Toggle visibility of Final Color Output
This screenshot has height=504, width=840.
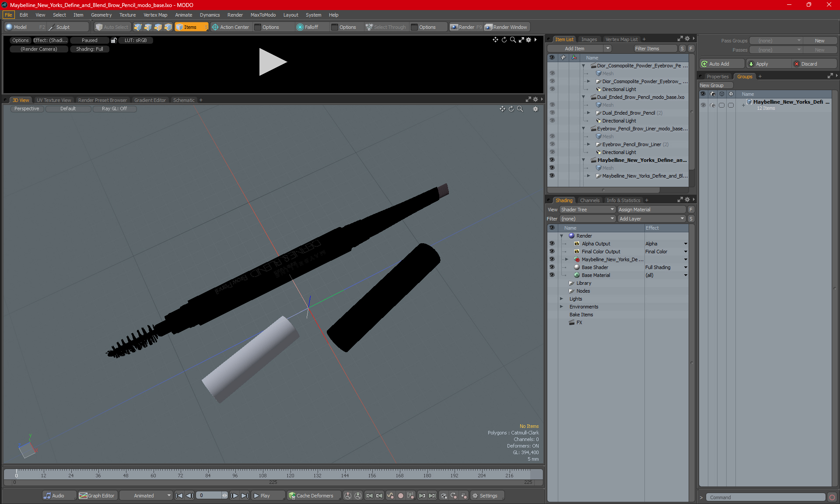[552, 252]
